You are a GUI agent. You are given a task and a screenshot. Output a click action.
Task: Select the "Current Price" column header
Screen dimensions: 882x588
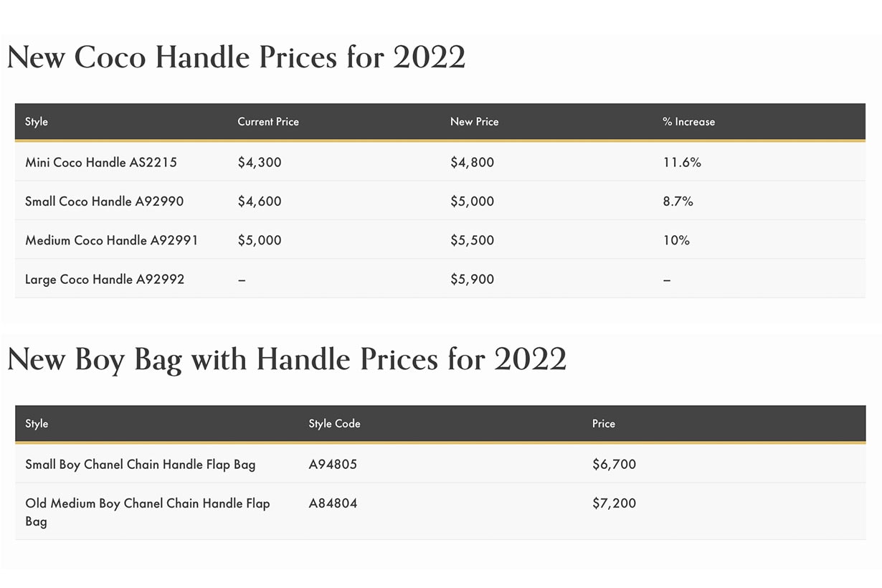pyautogui.click(x=268, y=122)
